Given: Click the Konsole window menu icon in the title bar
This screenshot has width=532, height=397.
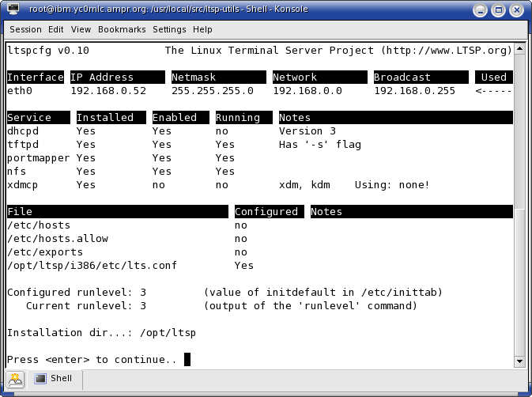Looking at the screenshot, I should tap(13, 9).
